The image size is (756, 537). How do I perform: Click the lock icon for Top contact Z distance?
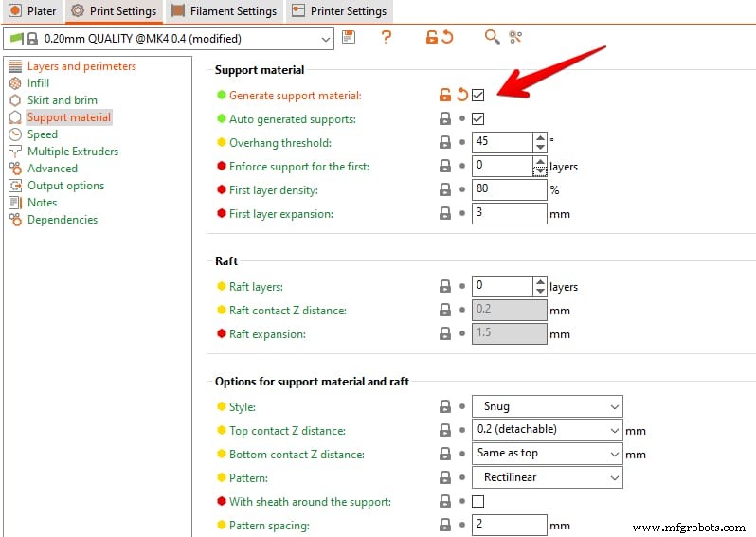(444, 430)
